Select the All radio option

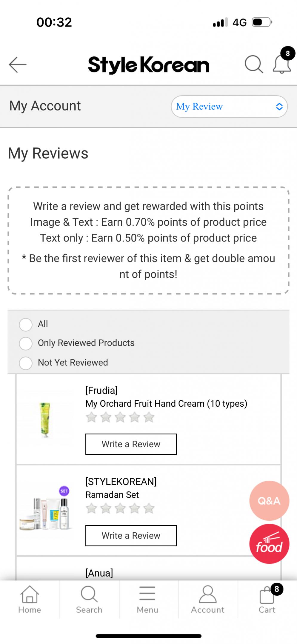click(26, 324)
